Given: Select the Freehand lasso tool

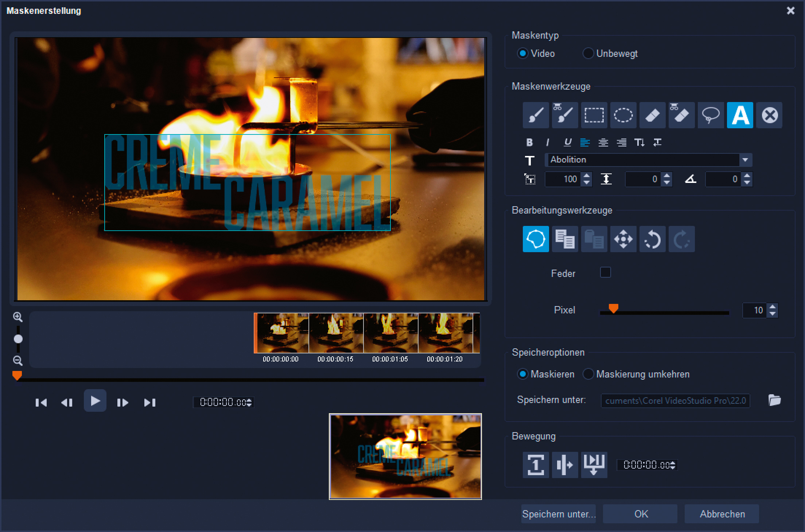Looking at the screenshot, I should pos(711,116).
